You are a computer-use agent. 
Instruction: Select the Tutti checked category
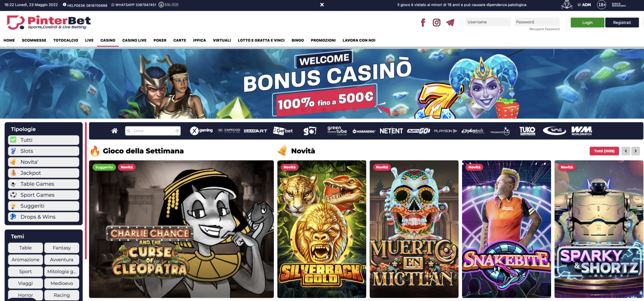(x=44, y=140)
